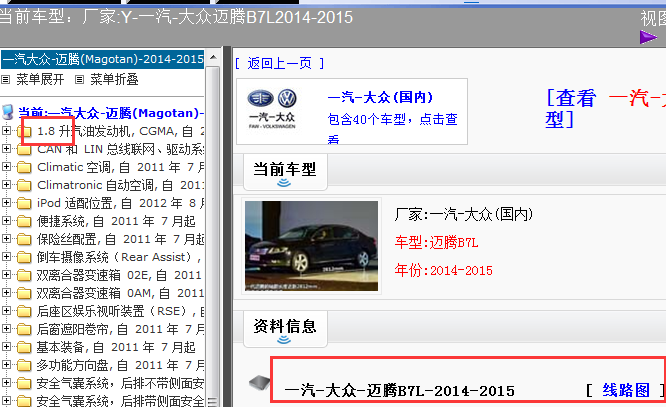Expand the 便捷系统 tree node
The height and width of the screenshot is (407, 666).
pyautogui.click(x=6, y=220)
